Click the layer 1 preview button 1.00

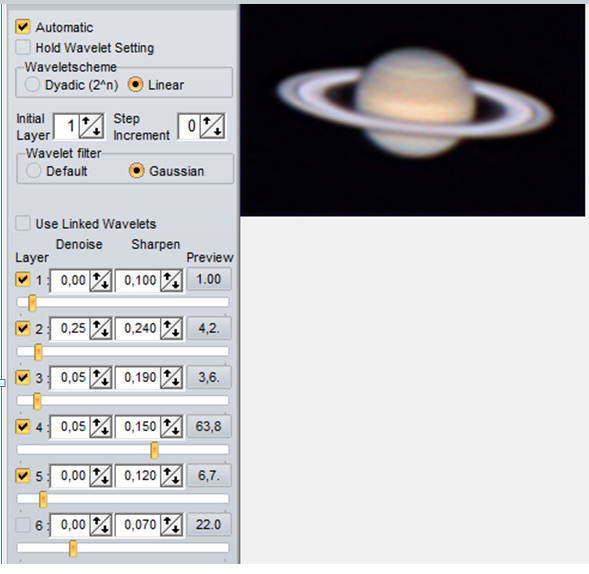(x=209, y=279)
